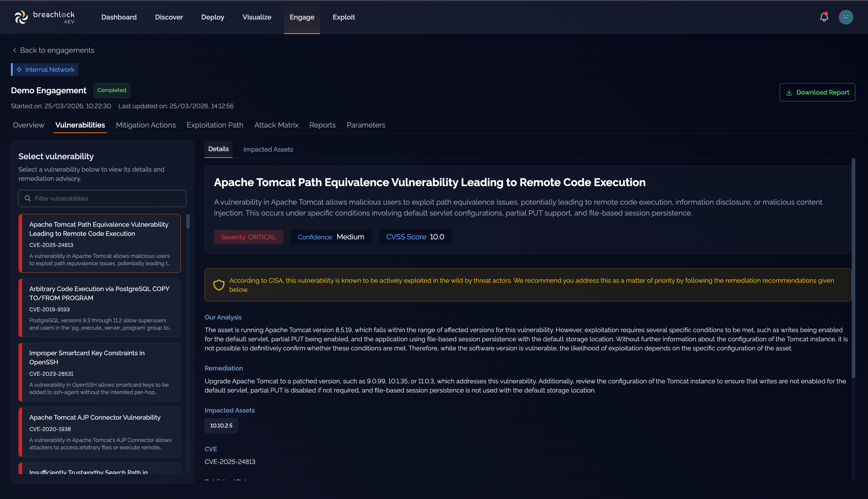Open the Parameters tab

365,125
